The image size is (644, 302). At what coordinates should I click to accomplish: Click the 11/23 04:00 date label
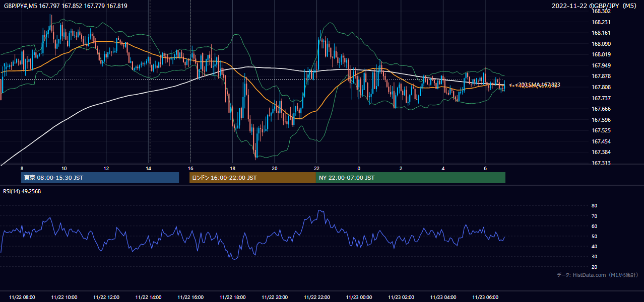click(x=443, y=297)
